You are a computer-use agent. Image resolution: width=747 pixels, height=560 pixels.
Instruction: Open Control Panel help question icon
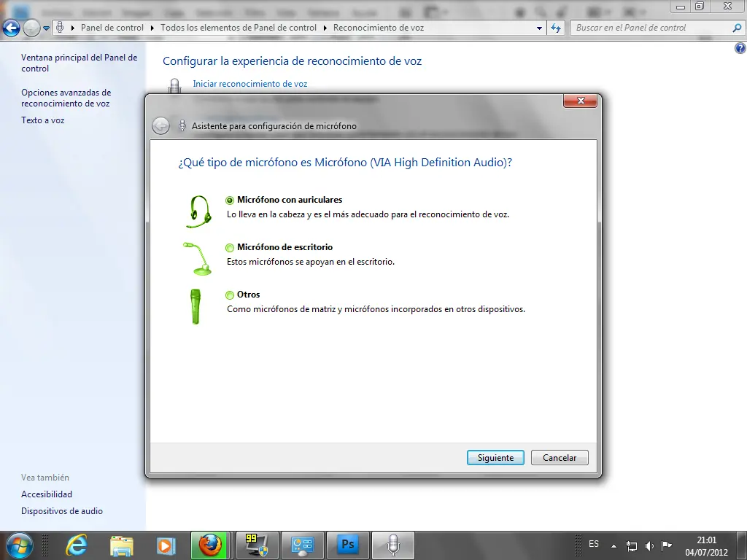740,47
